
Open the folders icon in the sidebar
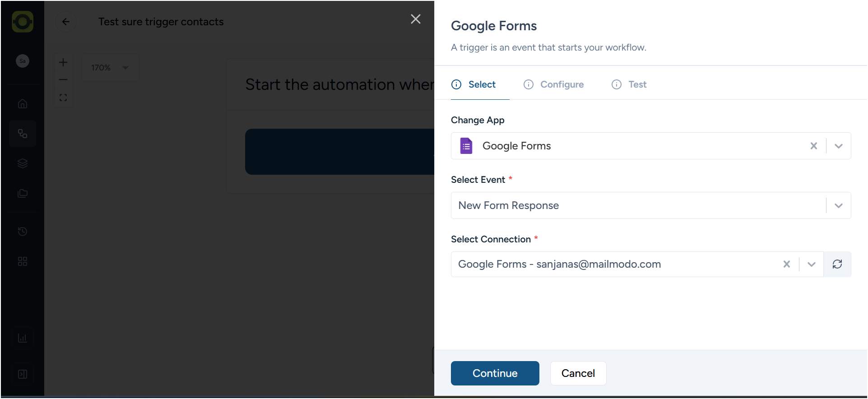pos(23,193)
